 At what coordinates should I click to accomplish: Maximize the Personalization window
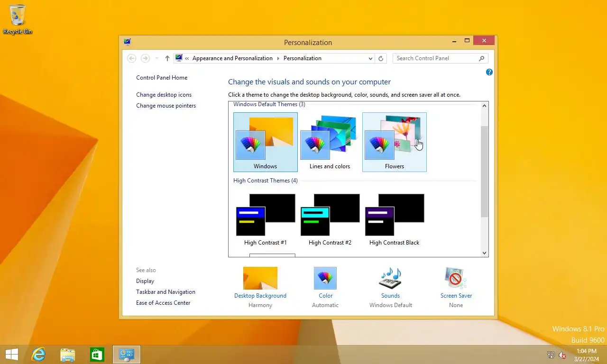[x=467, y=41]
